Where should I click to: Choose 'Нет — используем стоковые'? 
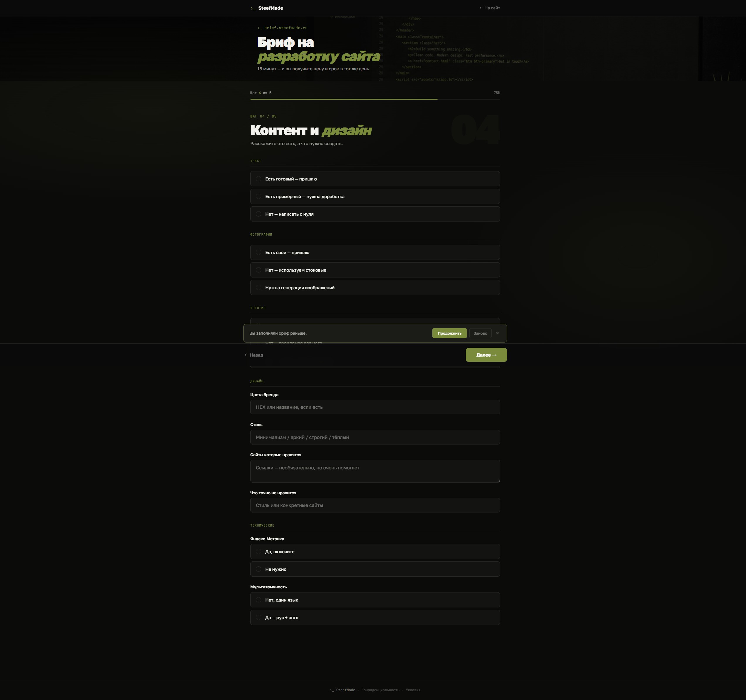pos(375,270)
